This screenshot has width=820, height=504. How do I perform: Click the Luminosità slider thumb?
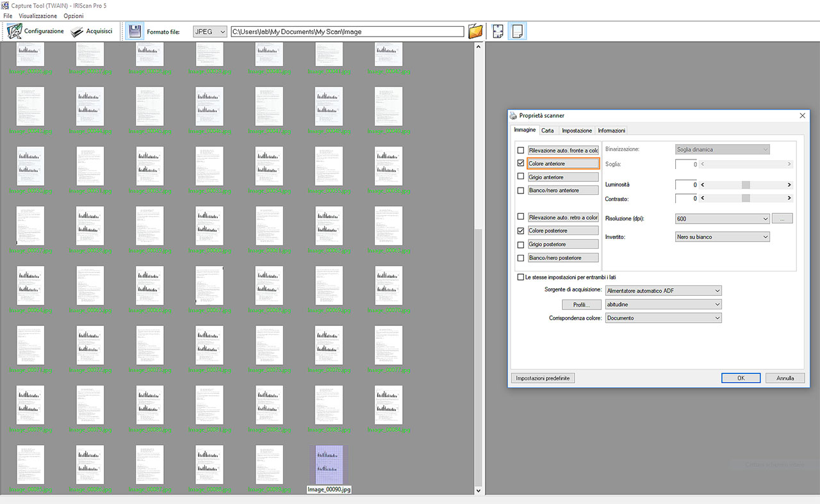pyautogui.click(x=746, y=185)
